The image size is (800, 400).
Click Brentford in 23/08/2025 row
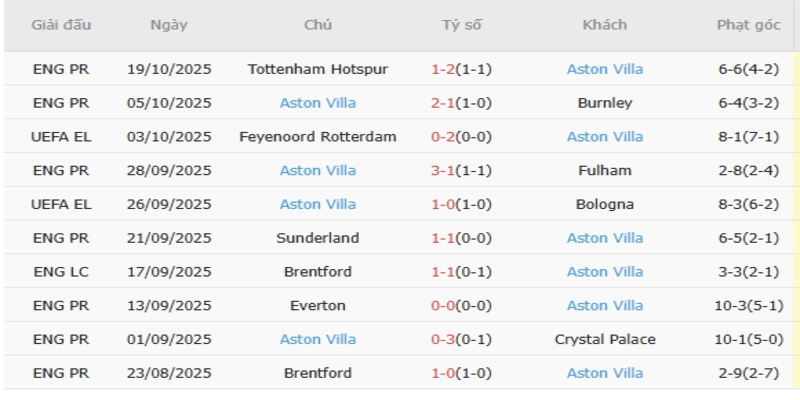pyautogui.click(x=318, y=374)
